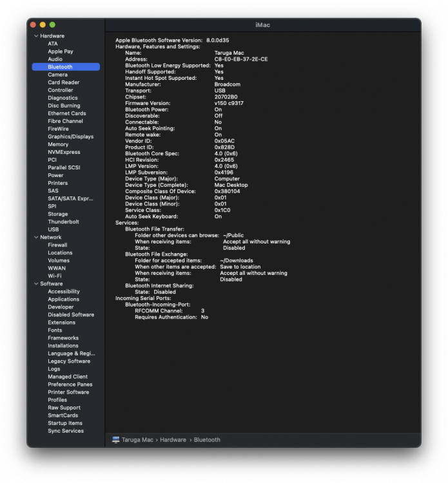Open Fibre Channel entry
Screen dimensions: 448x483
[65, 121]
